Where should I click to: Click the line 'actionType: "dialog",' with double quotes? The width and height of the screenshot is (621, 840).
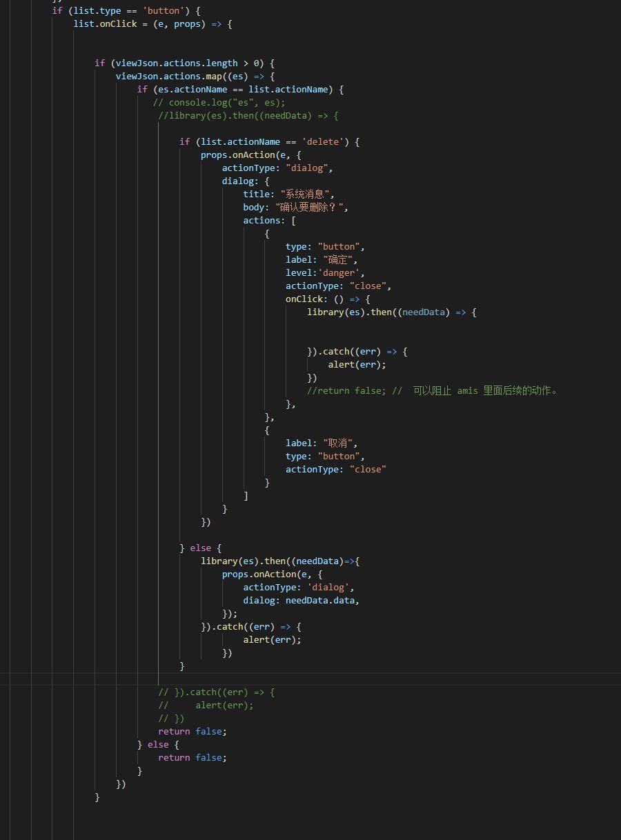click(277, 168)
